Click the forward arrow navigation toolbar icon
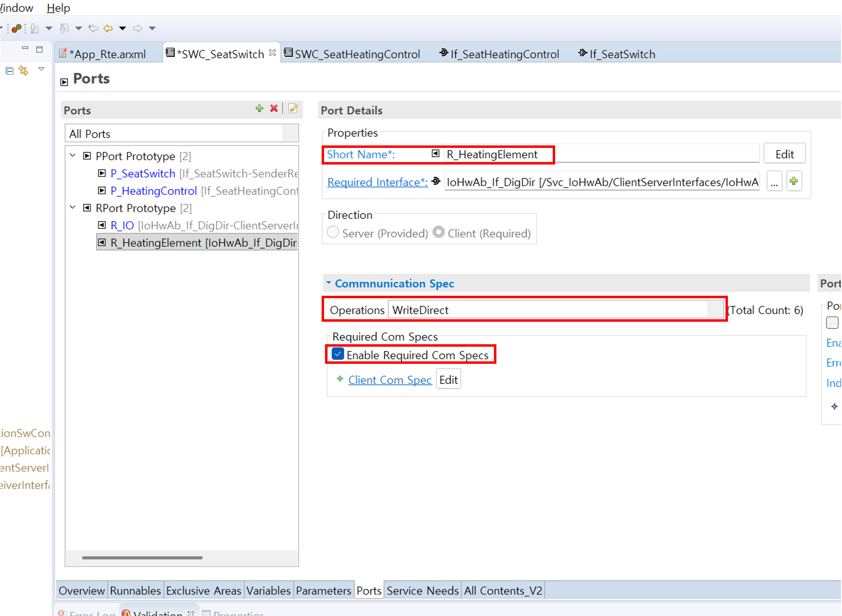Screen dimensions: 842x616 (x=138, y=28)
